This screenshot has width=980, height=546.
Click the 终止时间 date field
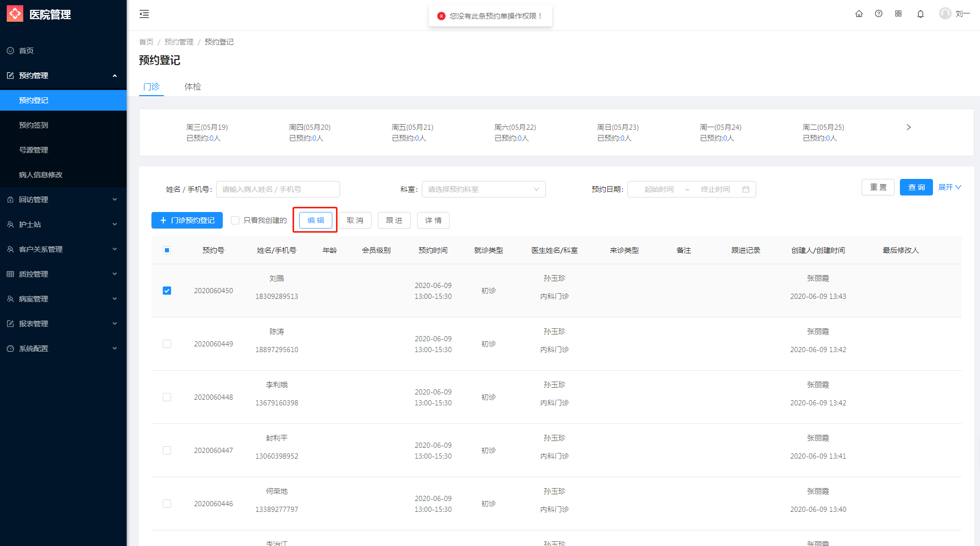point(715,189)
